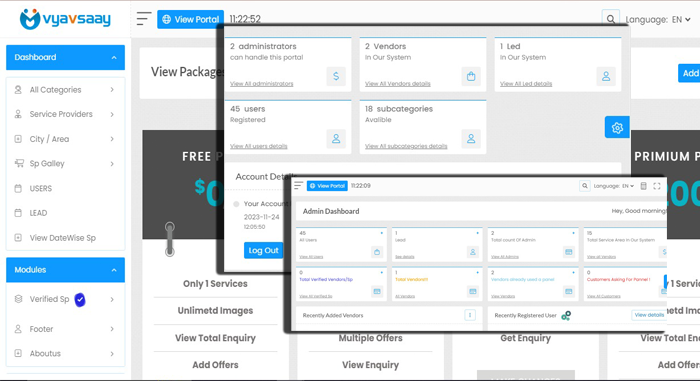This screenshot has height=381, width=700.
Task: Click the person icon on the Lead card
Action: (x=472, y=252)
